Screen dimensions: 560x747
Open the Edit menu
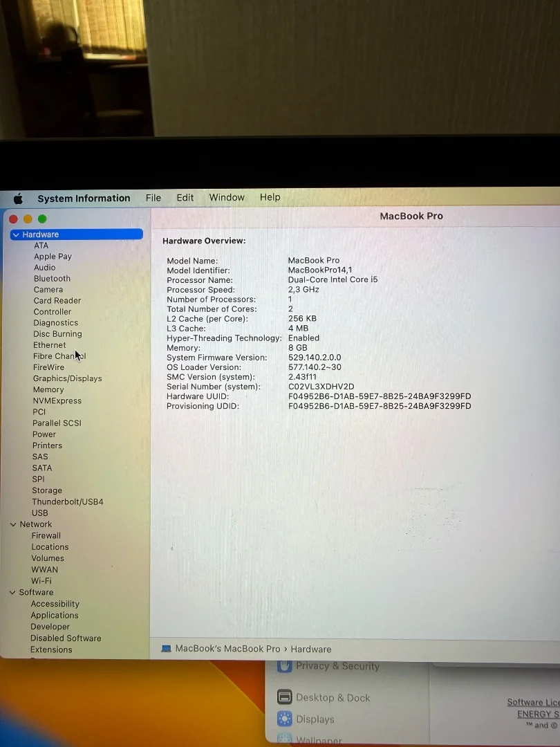tap(185, 198)
